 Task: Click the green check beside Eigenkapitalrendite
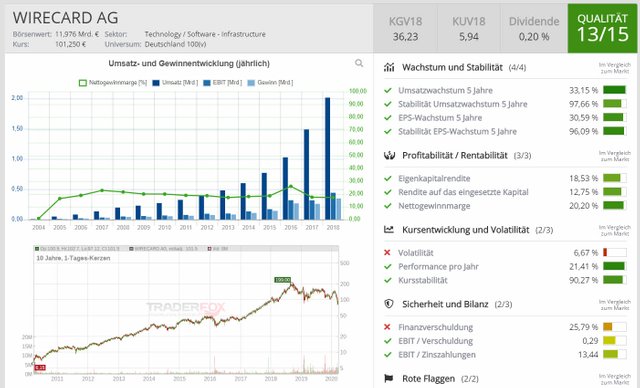click(x=388, y=178)
